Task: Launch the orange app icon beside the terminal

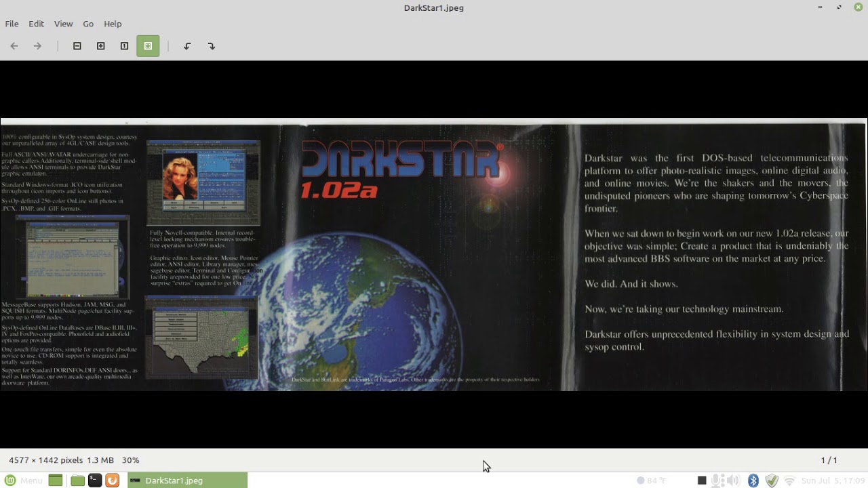Action: (113, 481)
